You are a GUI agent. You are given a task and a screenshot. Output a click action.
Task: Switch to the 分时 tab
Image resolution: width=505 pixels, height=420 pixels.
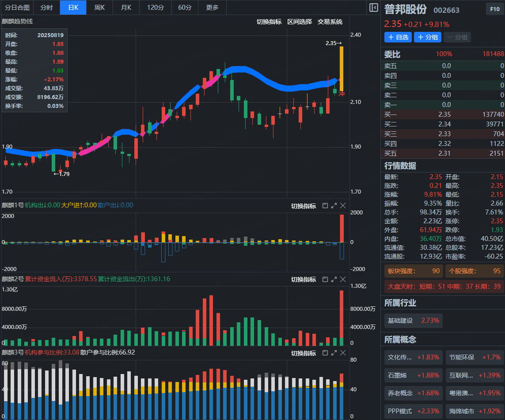46,8
